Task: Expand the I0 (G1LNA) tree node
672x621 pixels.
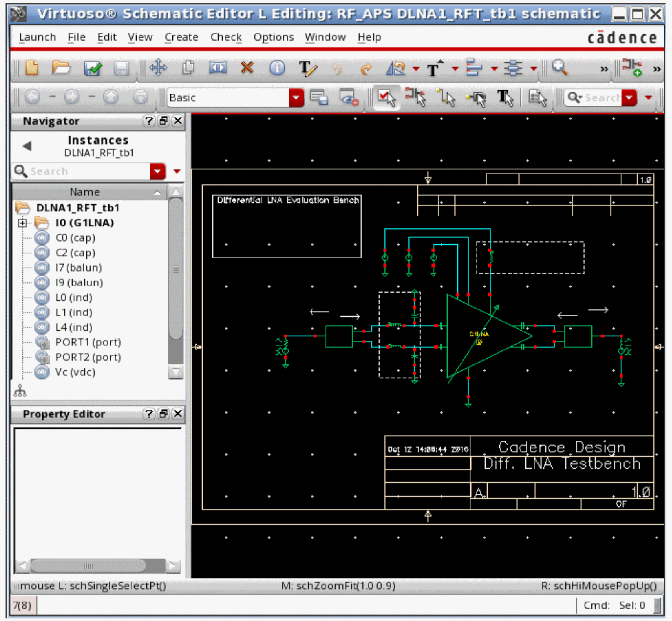Action: [x=22, y=223]
